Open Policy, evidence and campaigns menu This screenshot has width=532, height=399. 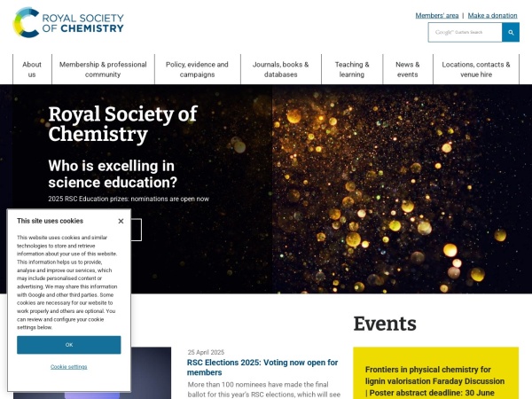pos(197,69)
